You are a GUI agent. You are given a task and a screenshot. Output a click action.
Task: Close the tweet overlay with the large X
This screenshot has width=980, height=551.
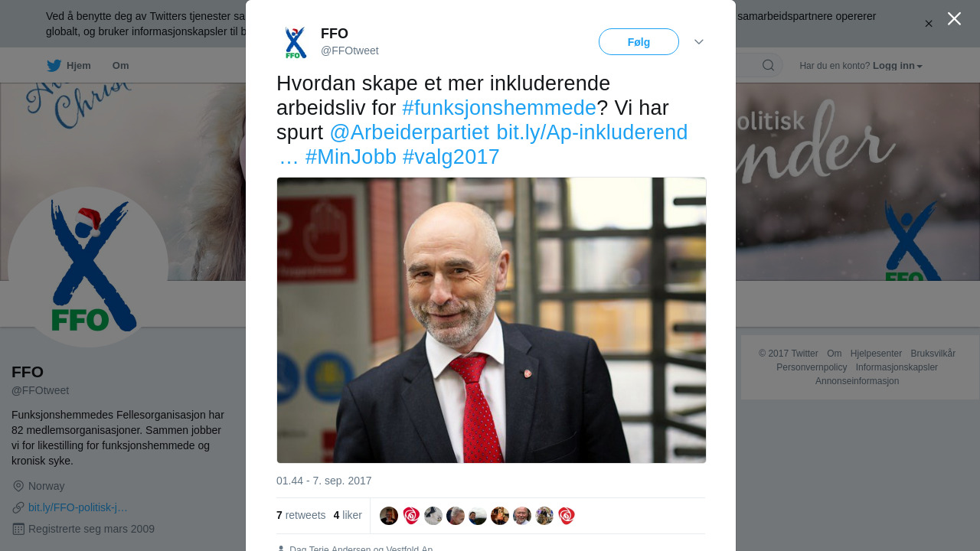954,18
